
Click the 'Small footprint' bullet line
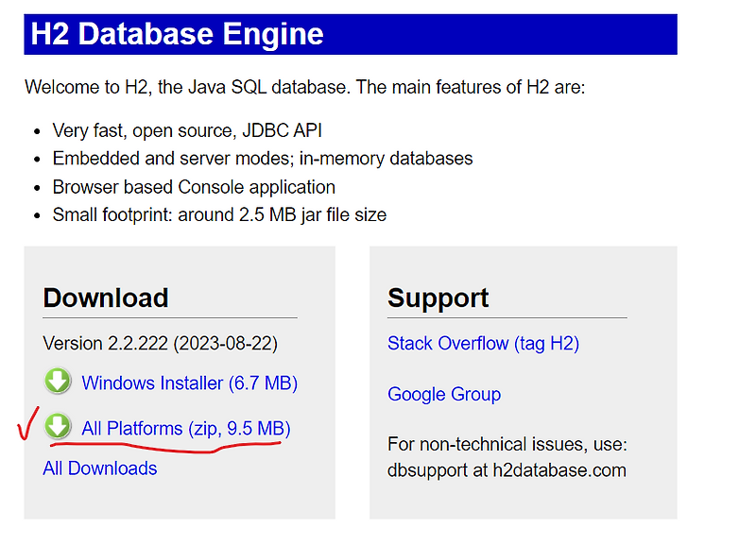pyautogui.click(x=219, y=214)
